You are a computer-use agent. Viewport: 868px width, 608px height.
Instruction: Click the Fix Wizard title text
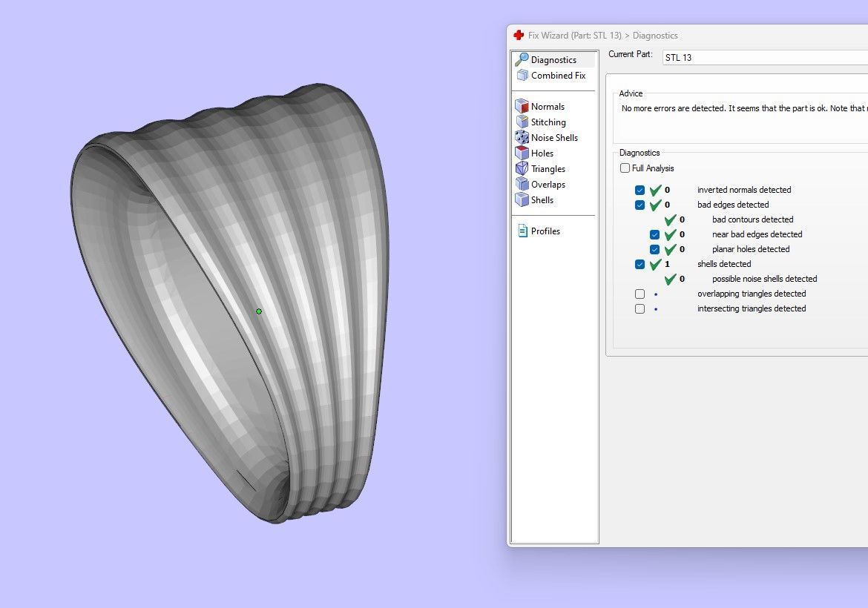point(602,36)
